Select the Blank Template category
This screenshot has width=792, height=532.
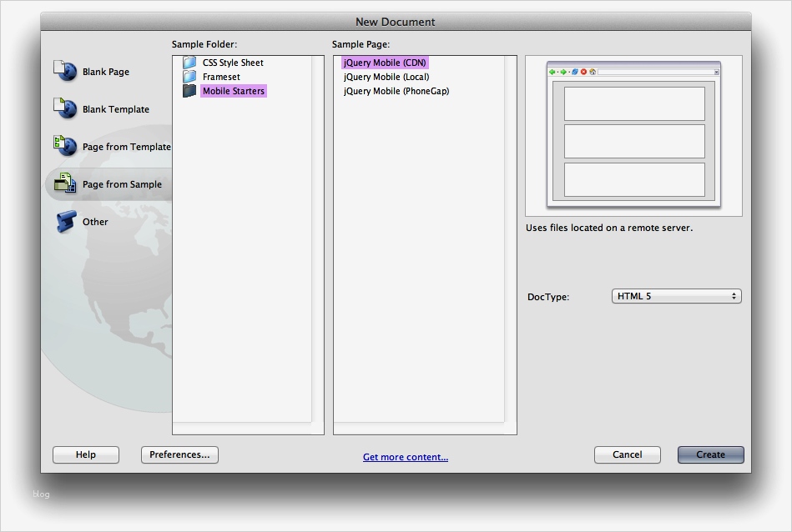[116, 109]
